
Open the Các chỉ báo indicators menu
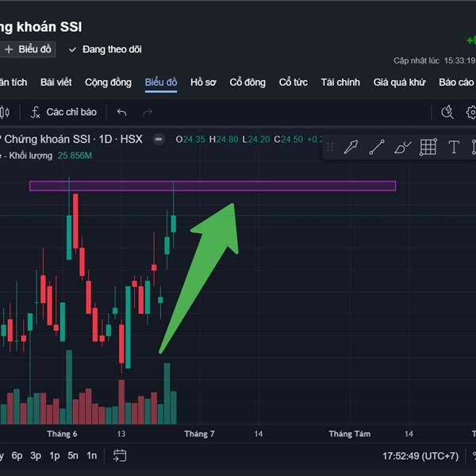click(x=63, y=113)
